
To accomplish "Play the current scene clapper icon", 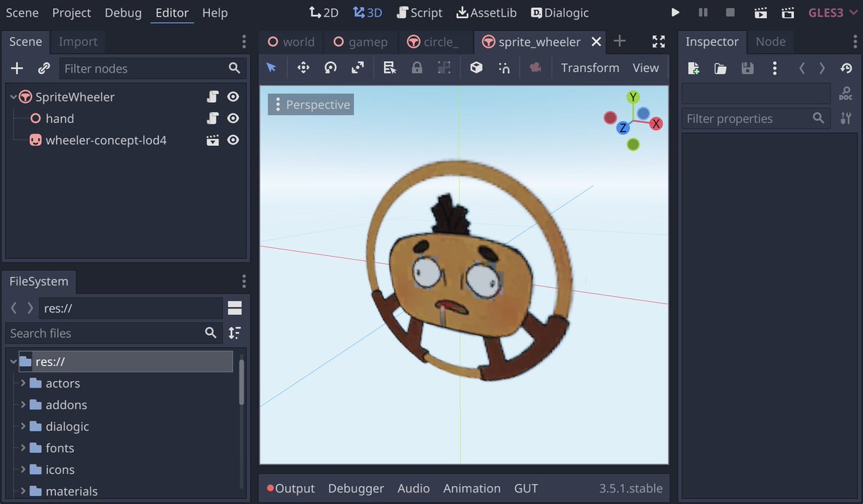I will pyautogui.click(x=761, y=13).
